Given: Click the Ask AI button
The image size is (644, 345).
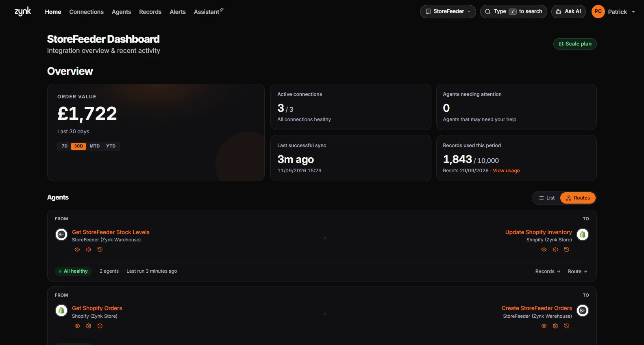Looking at the screenshot, I should [568, 11].
